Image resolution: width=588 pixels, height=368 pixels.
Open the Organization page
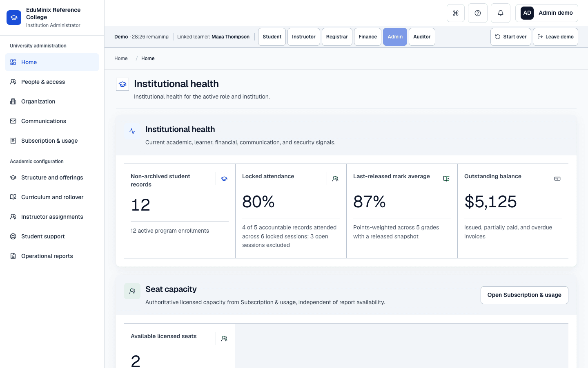(52, 101)
